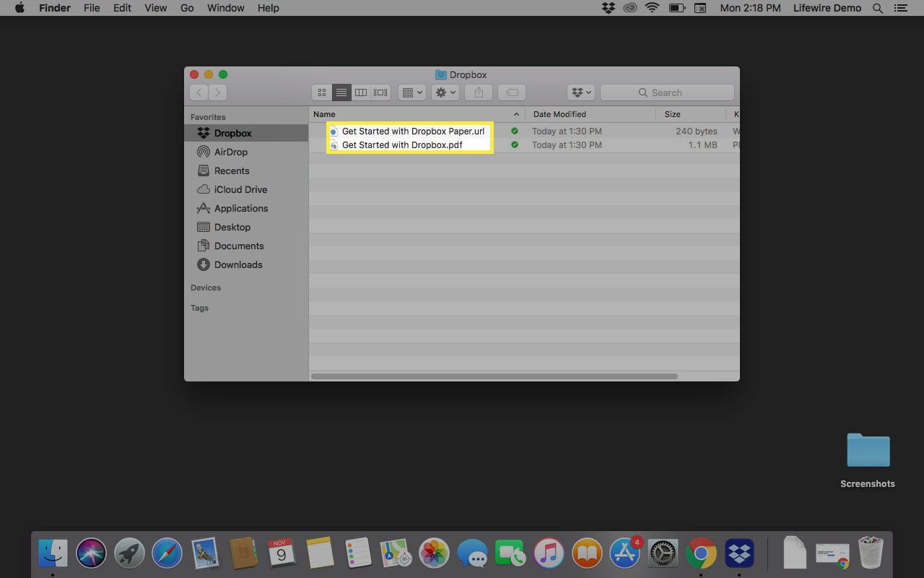The image size is (924, 578).
Task: Open the File menu
Action: click(x=92, y=8)
